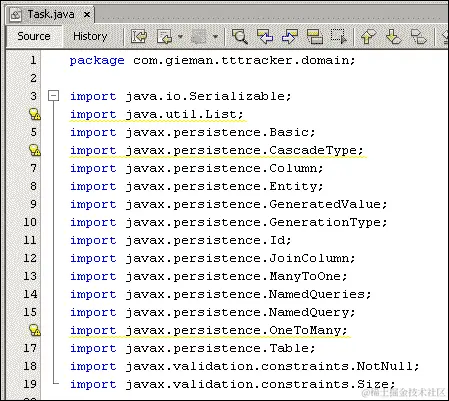Click line number 10 in gutter
The image size is (449, 401).
click(30, 222)
